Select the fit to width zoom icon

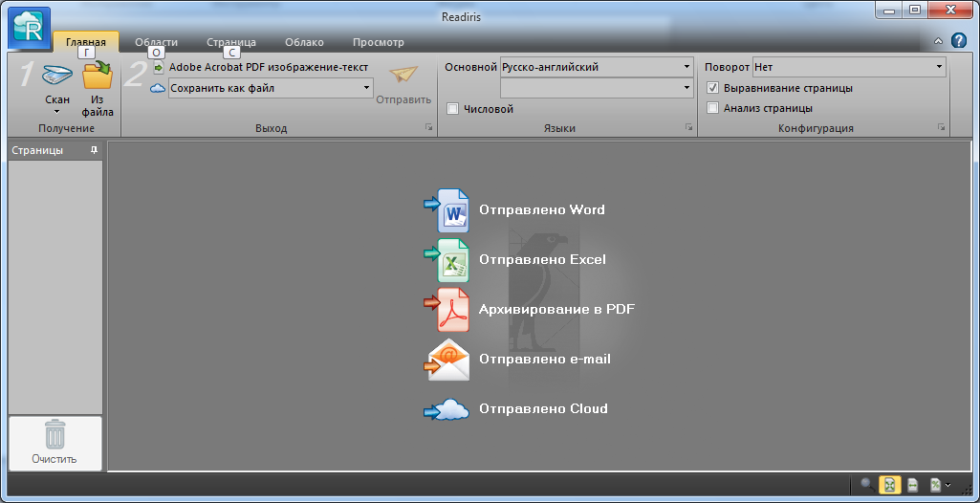pos(912,485)
